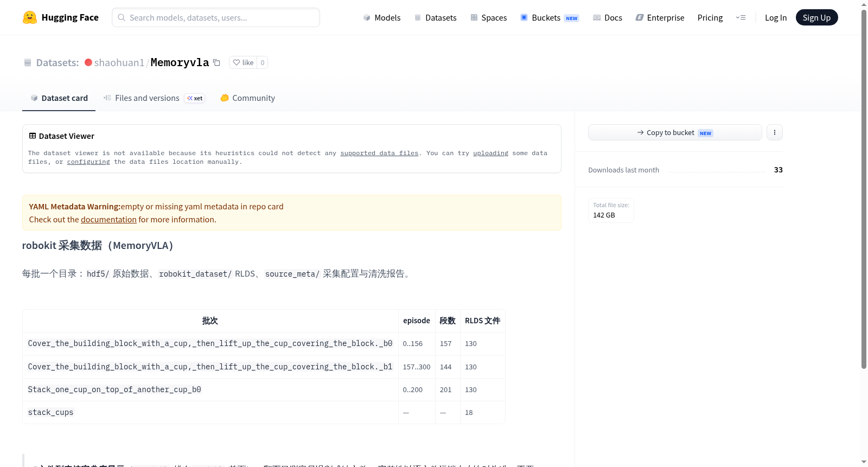Click the Docs book icon
The height and width of the screenshot is (467, 868).
click(597, 17)
